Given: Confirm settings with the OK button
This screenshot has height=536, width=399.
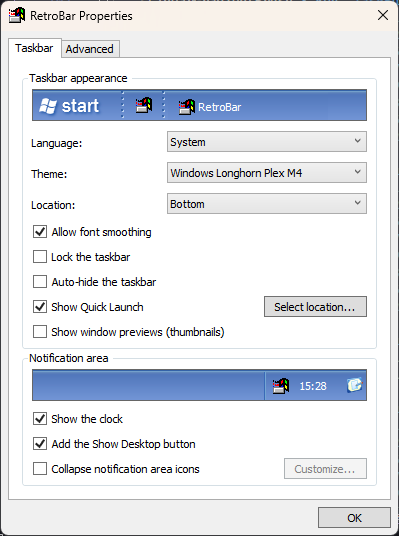Looking at the screenshot, I should tap(354, 518).
